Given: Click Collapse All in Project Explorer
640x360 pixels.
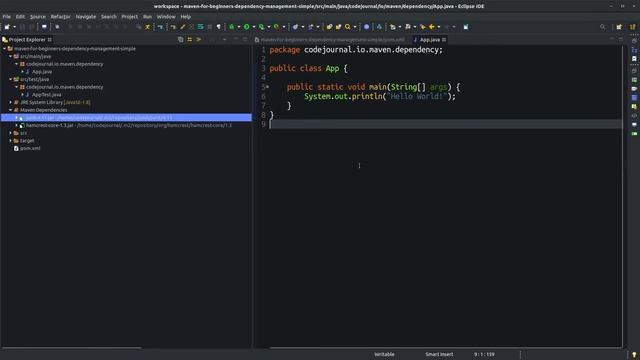Looking at the screenshot, I should [x=180, y=40].
